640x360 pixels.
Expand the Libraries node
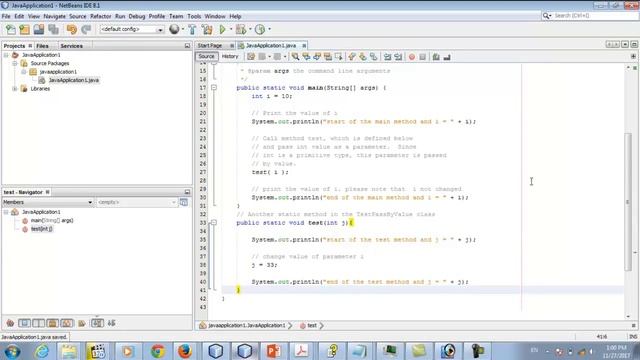(15, 89)
